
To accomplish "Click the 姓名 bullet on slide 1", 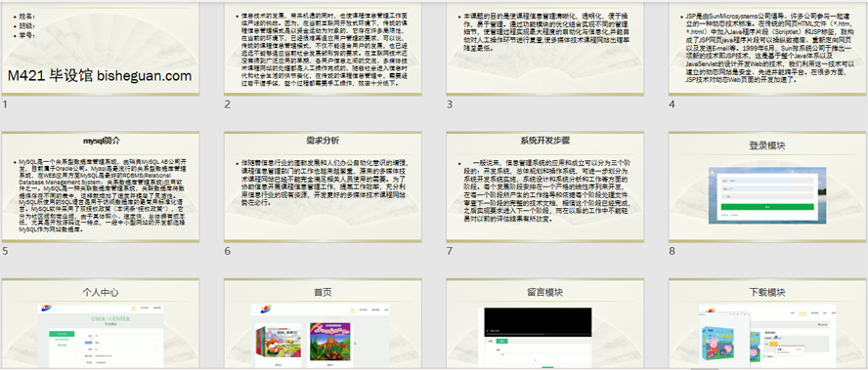I will (x=27, y=16).
